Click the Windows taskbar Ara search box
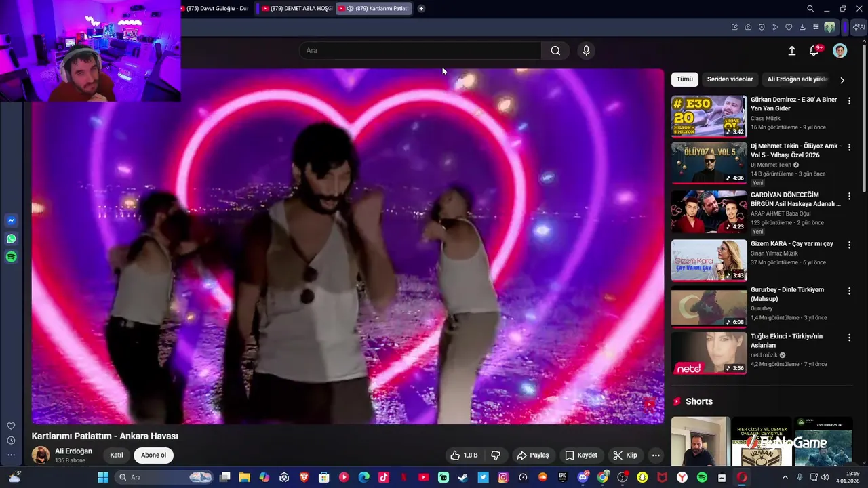 coord(163,477)
